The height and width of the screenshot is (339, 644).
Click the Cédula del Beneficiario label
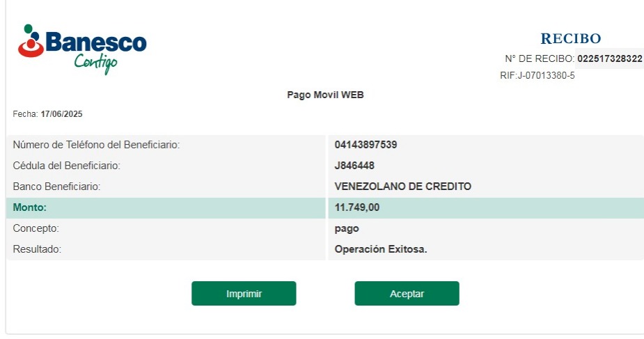[x=67, y=166]
